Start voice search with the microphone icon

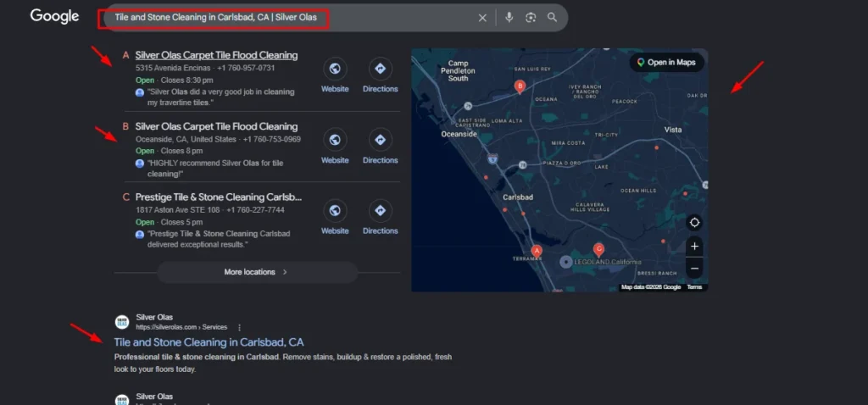(509, 18)
